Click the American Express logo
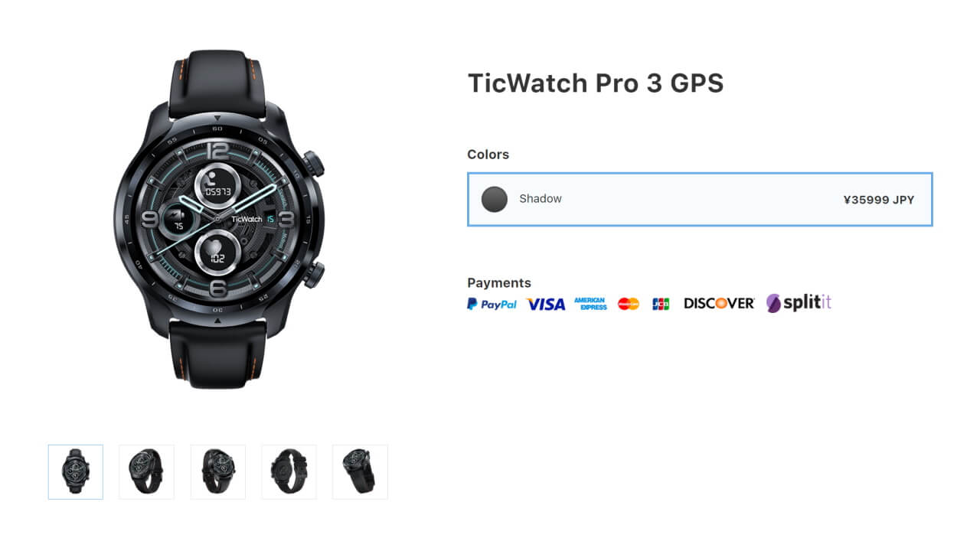Viewport: 980px width, 551px height. pyautogui.click(x=590, y=304)
